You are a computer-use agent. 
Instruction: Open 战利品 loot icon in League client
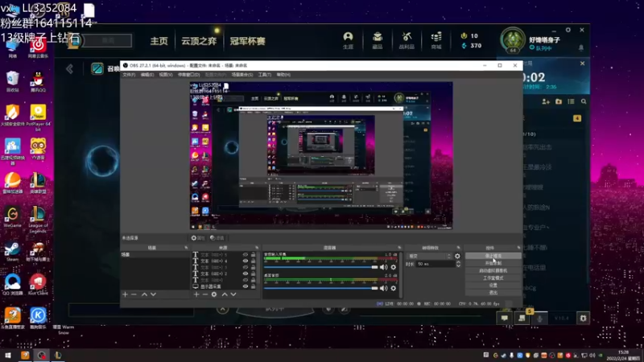click(407, 41)
